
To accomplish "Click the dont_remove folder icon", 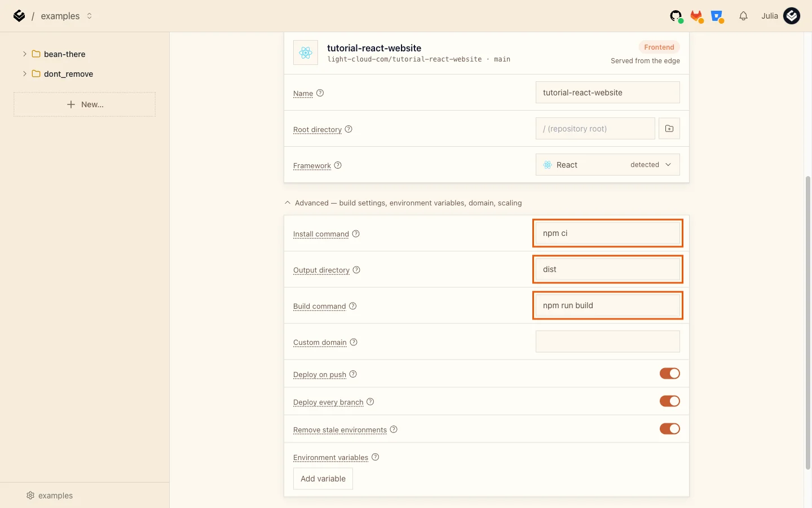I will point(36,74).
